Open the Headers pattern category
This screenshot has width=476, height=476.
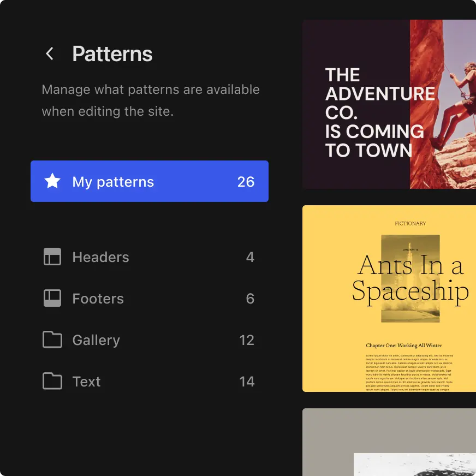coord(100,257)
